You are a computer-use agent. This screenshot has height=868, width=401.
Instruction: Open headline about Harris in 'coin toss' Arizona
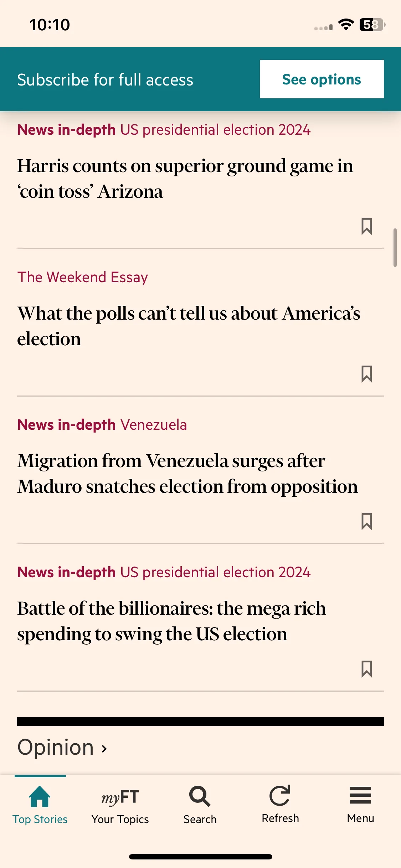(185, 179)
